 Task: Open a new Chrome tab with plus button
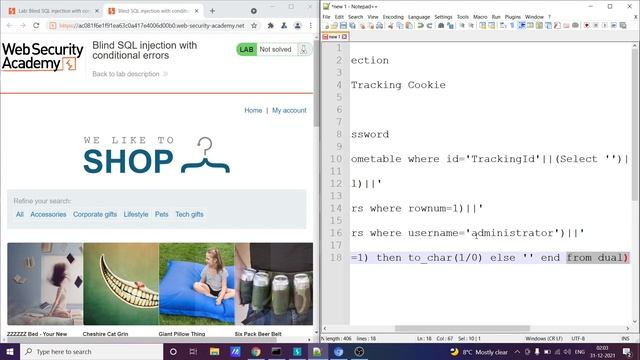point(212,11)
